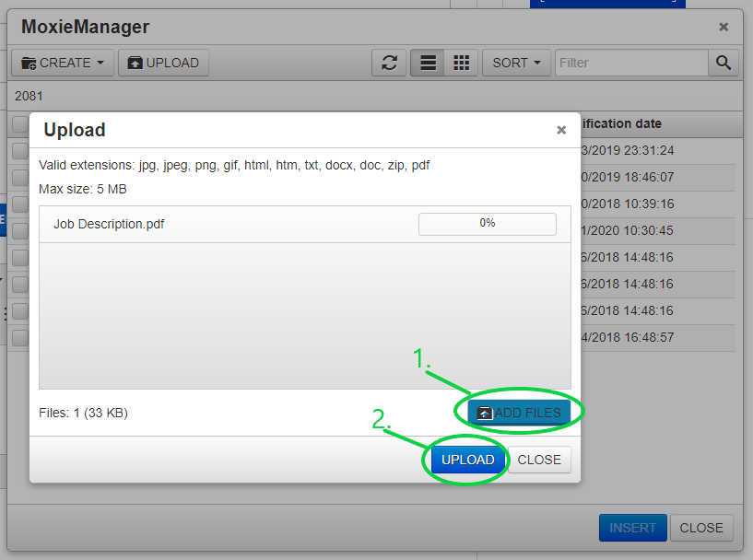The height and width of the screenshot is (560, 753).
Task: Click the INSERT button
Action: coord(633,528)
